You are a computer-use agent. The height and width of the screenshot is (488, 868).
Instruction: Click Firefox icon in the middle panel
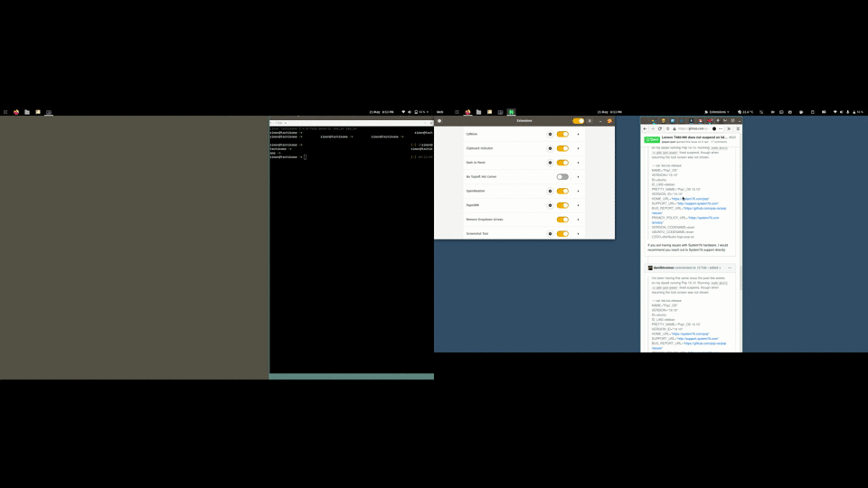click(467, 112)
